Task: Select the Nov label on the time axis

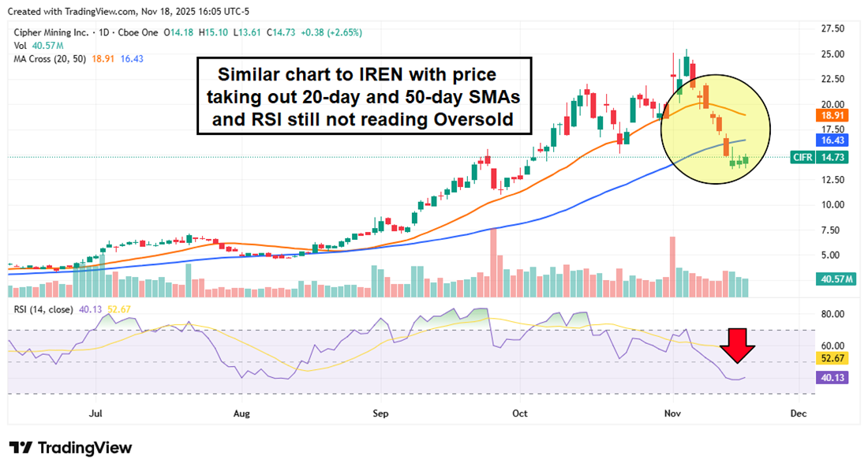Action: click(x=672, y=413)
